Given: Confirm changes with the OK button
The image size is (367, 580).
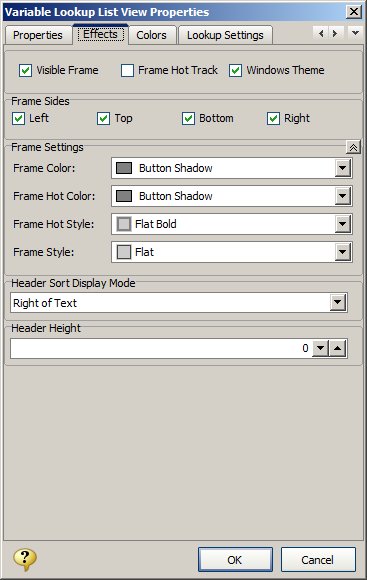Looking at the screenshot, I should point(235,560).
